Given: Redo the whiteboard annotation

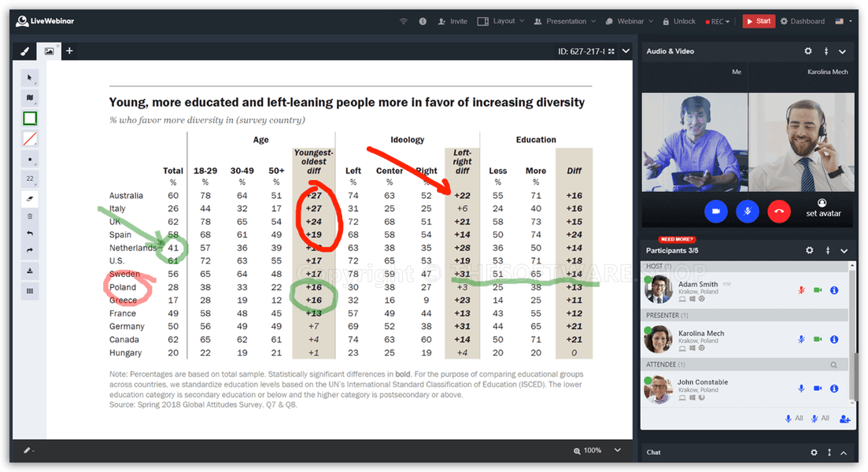Looking at the screenshot, I should [x=30, y=251].
